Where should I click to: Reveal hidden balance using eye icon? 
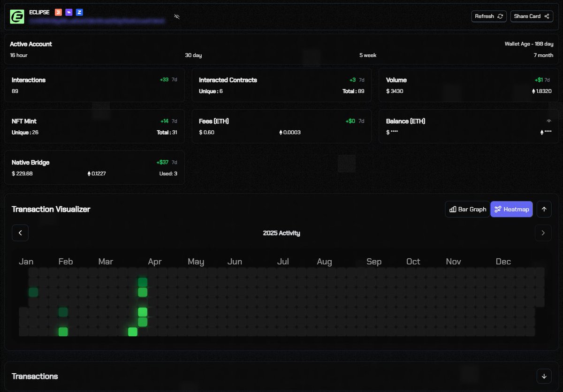tap(549, 121)
